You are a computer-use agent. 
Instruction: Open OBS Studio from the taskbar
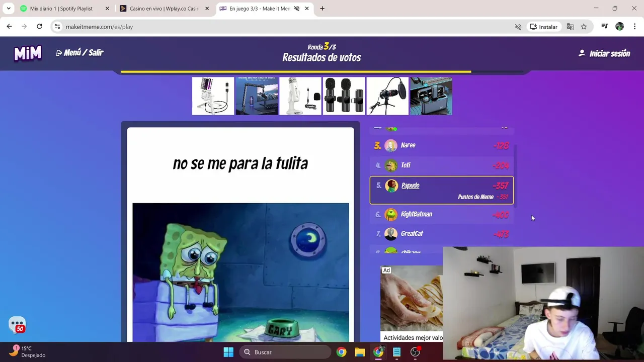pyautogui.click(x=416, y=352)
